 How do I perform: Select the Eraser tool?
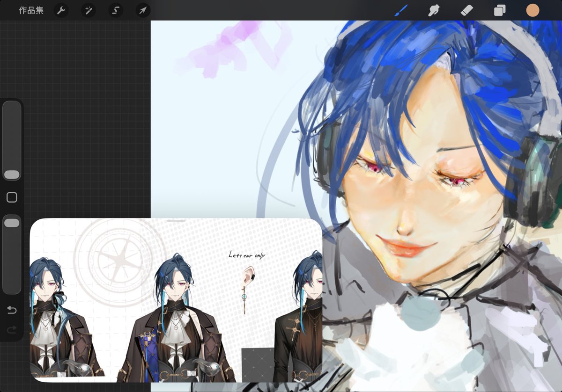pos(467,10)
